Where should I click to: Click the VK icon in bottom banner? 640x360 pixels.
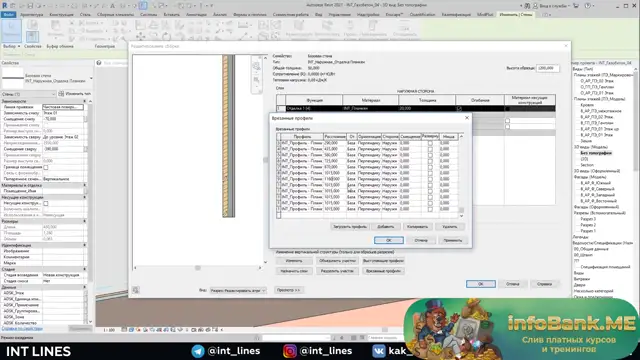coord(379,351)
